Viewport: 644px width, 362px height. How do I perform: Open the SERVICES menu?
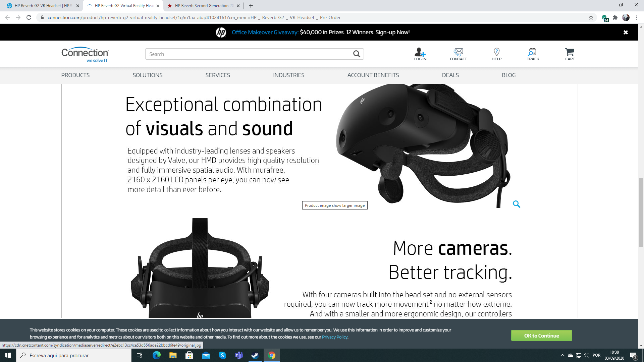pyautogui.click(x=218, y=75)
